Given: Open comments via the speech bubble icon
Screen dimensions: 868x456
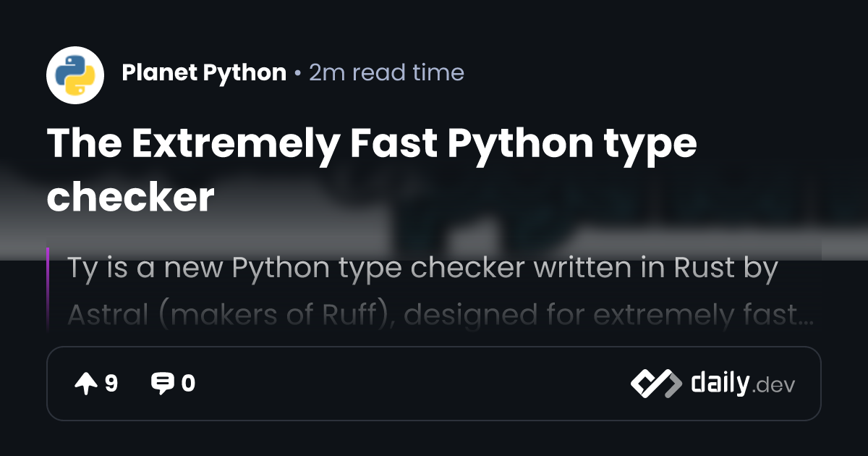Looking at the screenshot, I should pos(162,384).
